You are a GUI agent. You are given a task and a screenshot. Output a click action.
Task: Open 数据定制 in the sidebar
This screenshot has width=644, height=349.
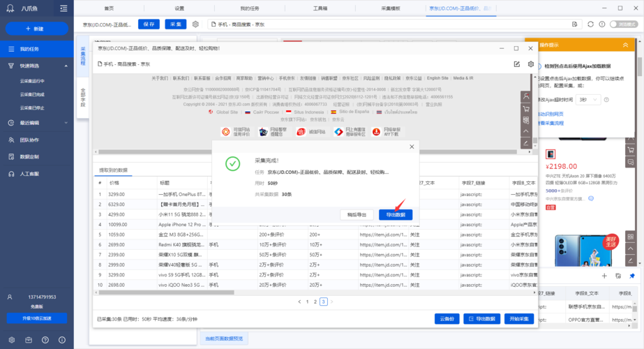(x=29, y=156)
